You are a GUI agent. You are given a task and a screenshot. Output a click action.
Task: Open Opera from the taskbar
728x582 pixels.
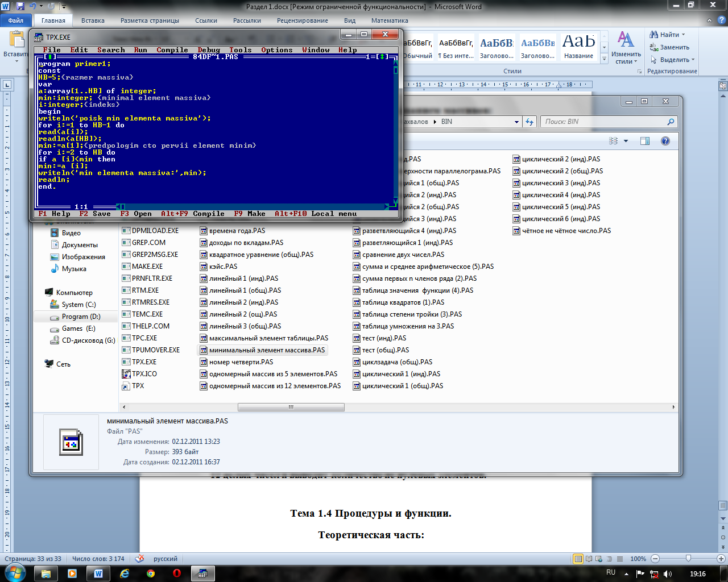pos(177,573)
